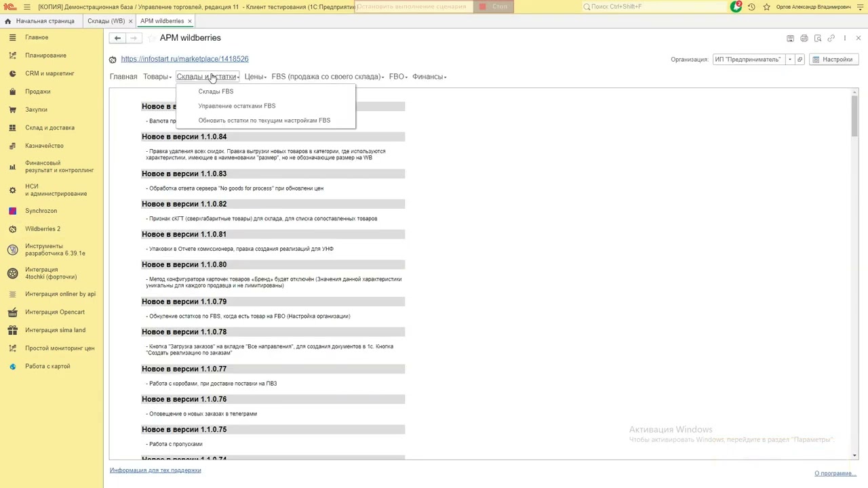Expand the Товары dropdown menu
868x488 pixels.
[x=157, y=77]
